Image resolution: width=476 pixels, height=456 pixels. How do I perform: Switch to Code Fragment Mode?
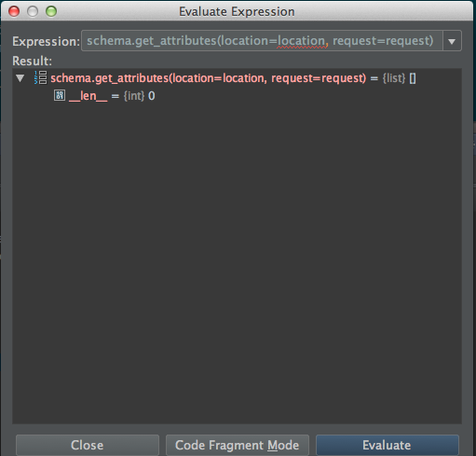pos(238,445)
